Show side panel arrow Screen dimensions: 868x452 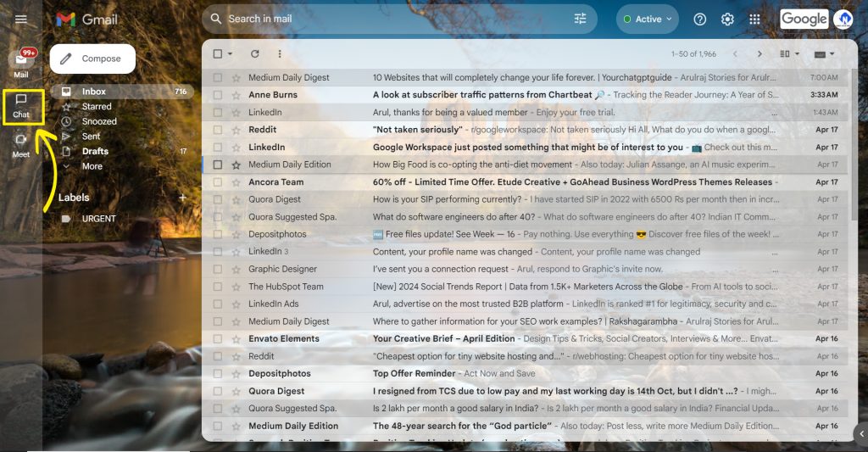click(x=861, y=434)
